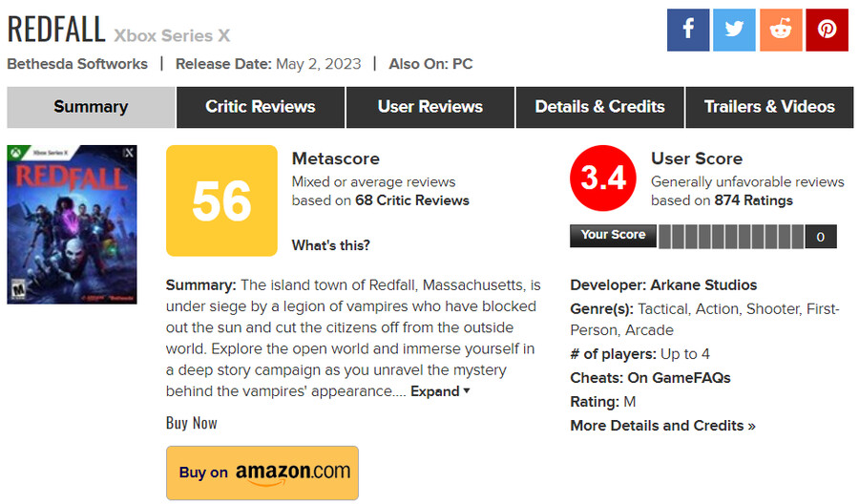Share via the Reddit icon
The image size is (859, 504).
(x=781, y=30)
